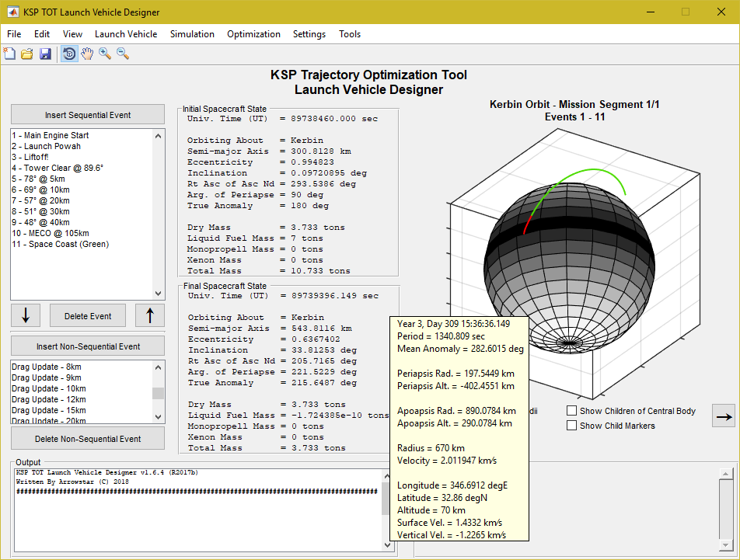This screenshot has height=560, width=740.
Task: Click the Save disk toolbar icon
Action: coord(45,54)
